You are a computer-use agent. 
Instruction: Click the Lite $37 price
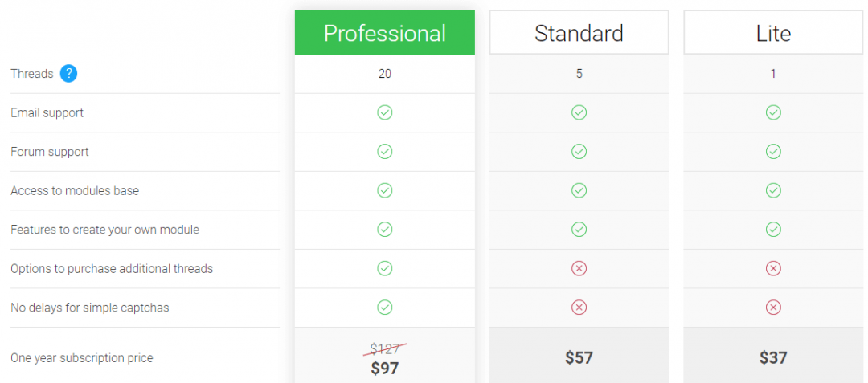coord(773,357)
